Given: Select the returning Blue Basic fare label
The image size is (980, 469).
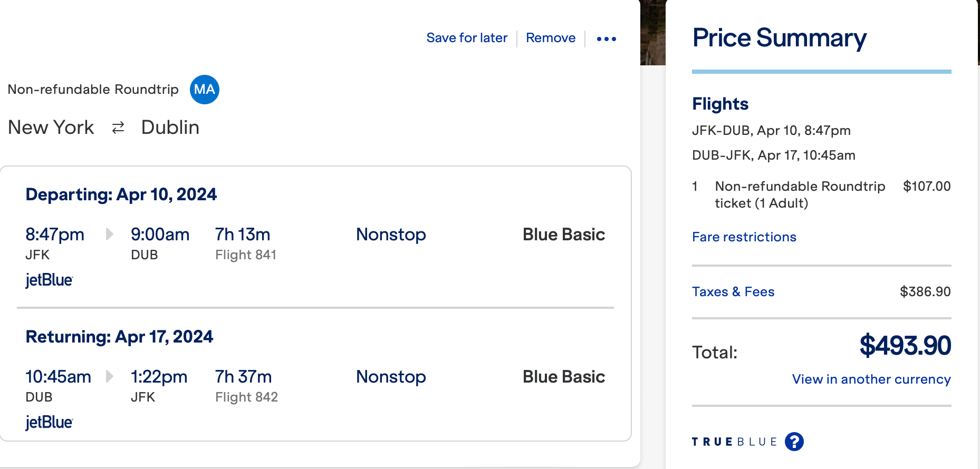Looking at the screenshot, I should point(563,377).
